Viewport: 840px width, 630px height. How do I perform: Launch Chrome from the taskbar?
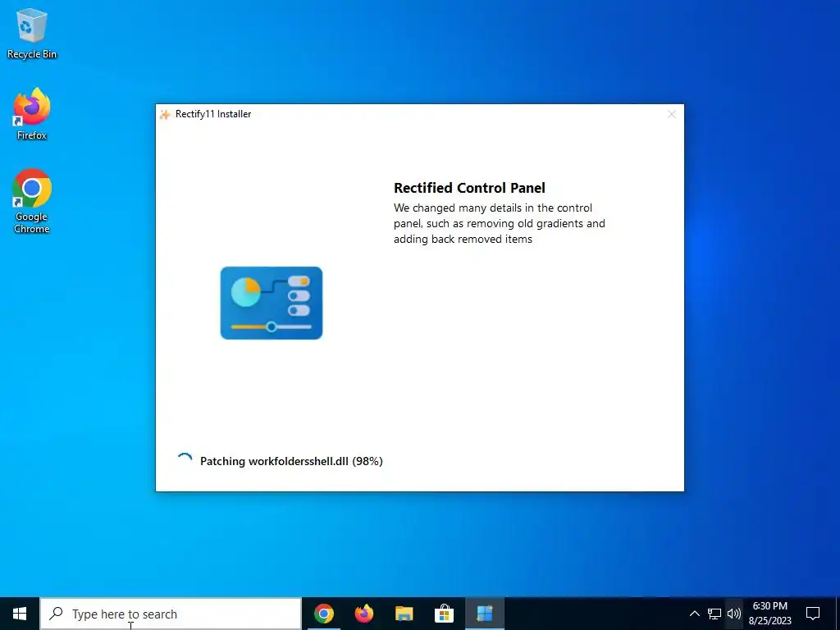tap(324, 614)
